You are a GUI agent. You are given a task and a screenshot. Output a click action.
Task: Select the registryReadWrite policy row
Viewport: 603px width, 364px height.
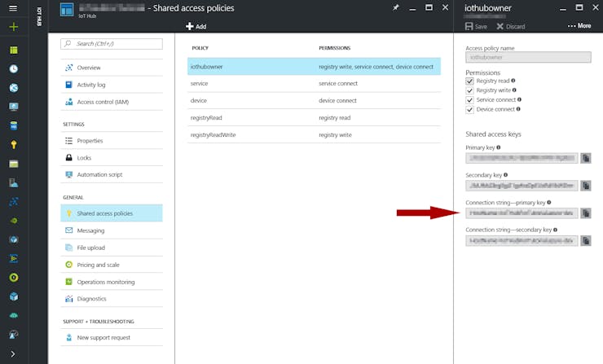pyautogui.click(x=314, y=135)
